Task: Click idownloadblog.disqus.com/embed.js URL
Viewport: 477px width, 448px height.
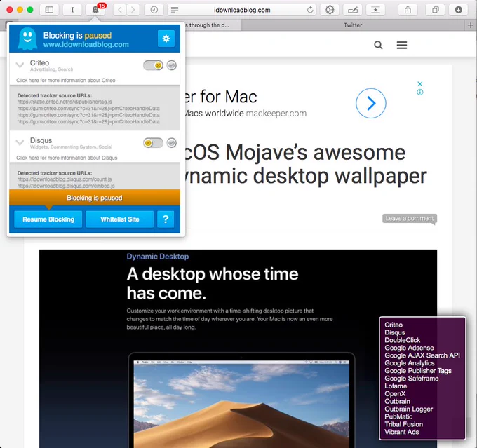Action: point(66,186)
